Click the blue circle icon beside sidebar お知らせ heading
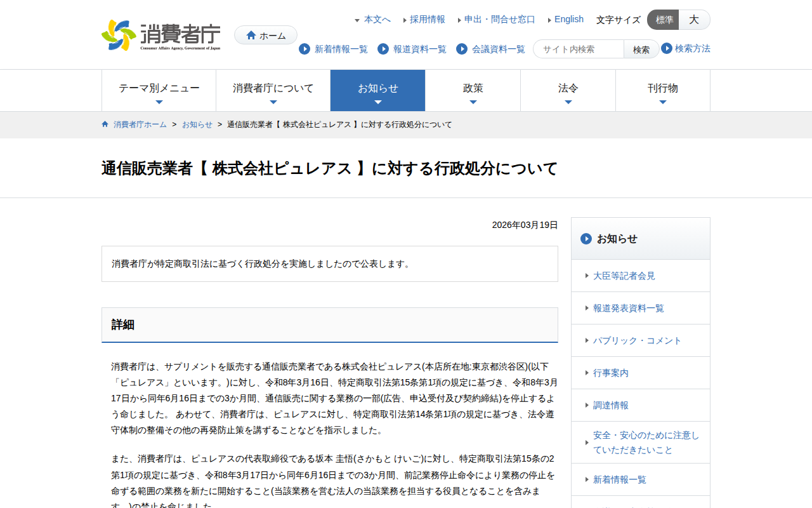The width and height of the screenshot is (812, 508). coord(586,239)
